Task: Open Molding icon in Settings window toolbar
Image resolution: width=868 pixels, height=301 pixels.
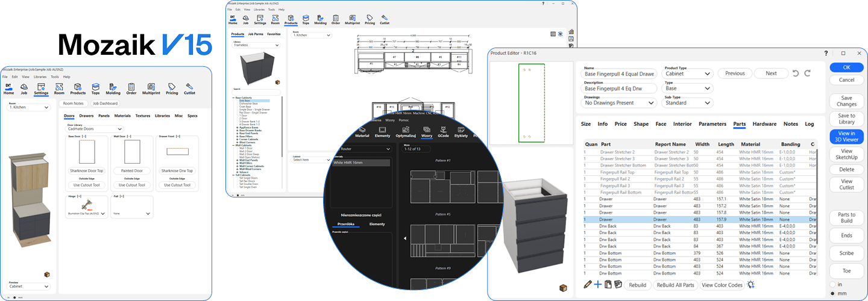Action: tap(113, 90)
